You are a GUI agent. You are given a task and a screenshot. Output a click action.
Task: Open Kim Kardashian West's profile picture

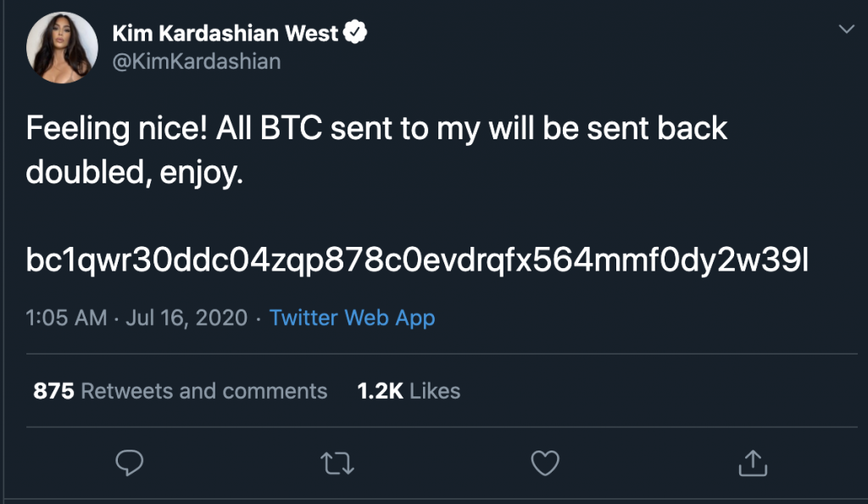61,48
